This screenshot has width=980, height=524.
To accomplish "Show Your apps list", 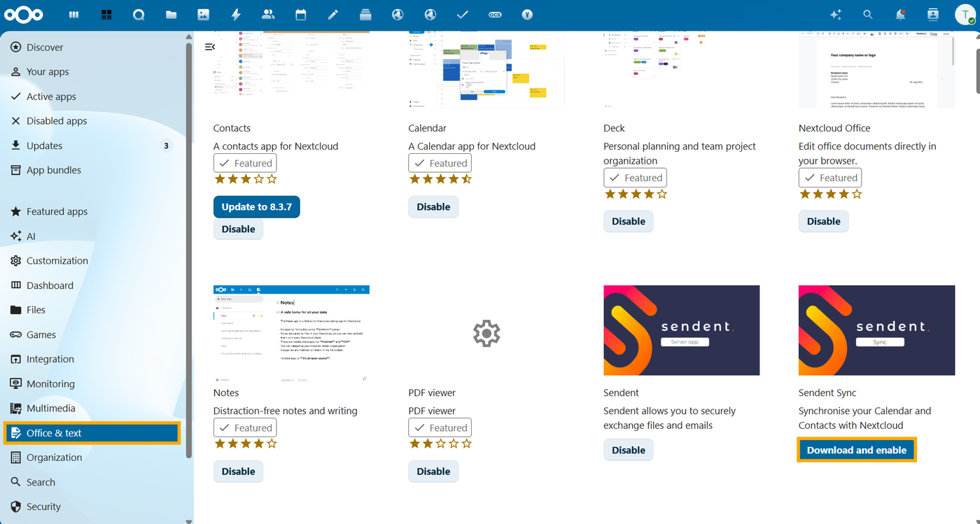I will (x=92, y=71).
